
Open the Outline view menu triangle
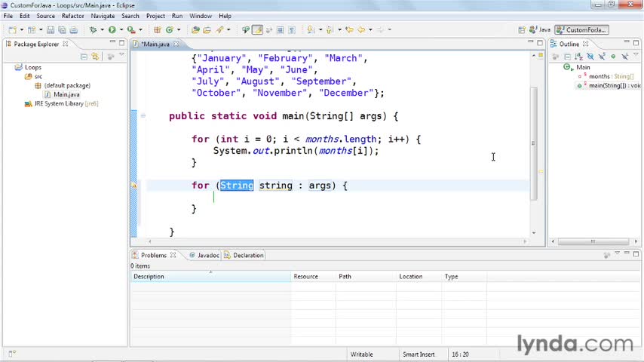(x=636, y=55)
